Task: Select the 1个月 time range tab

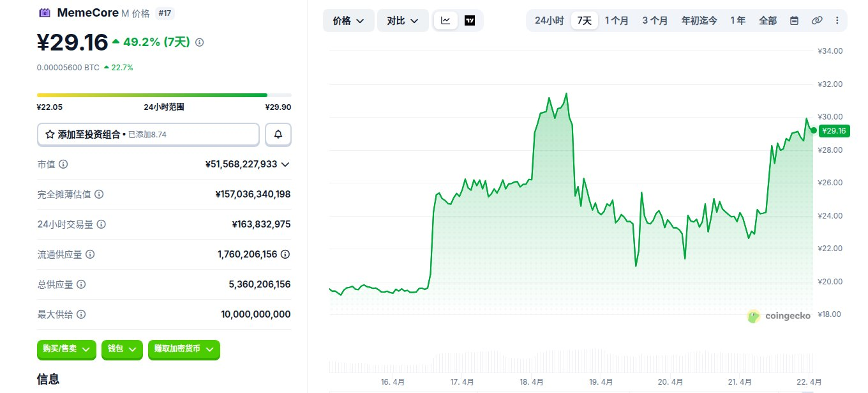Action: (617, 20)
